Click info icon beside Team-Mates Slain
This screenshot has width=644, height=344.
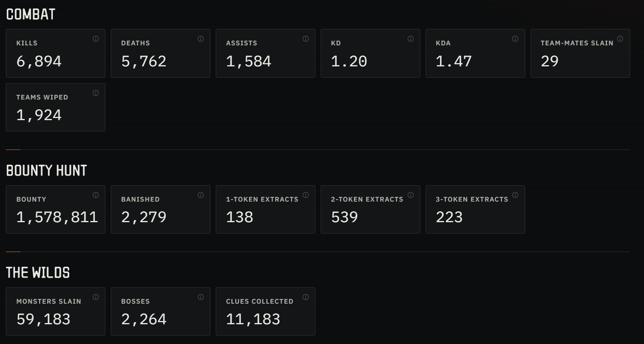(x=620, y=39)
